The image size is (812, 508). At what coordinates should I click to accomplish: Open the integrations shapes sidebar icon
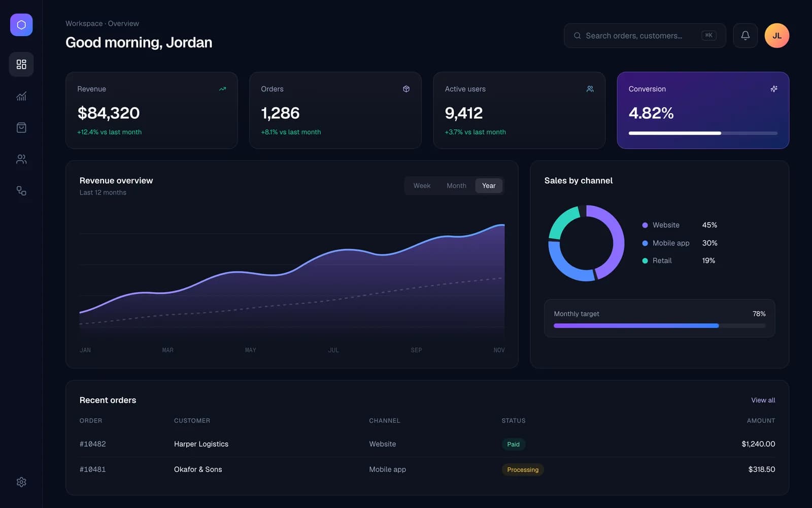(x=21, y=190)
